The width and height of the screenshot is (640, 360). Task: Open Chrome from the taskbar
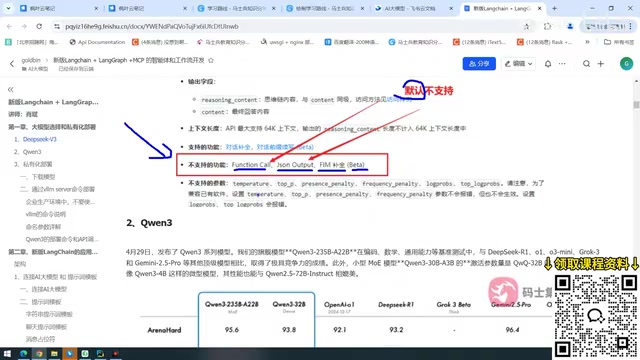point(39,353)
